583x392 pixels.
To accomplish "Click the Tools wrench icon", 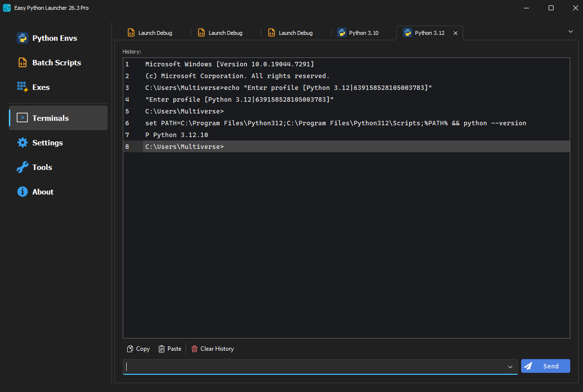I will 22,167.
